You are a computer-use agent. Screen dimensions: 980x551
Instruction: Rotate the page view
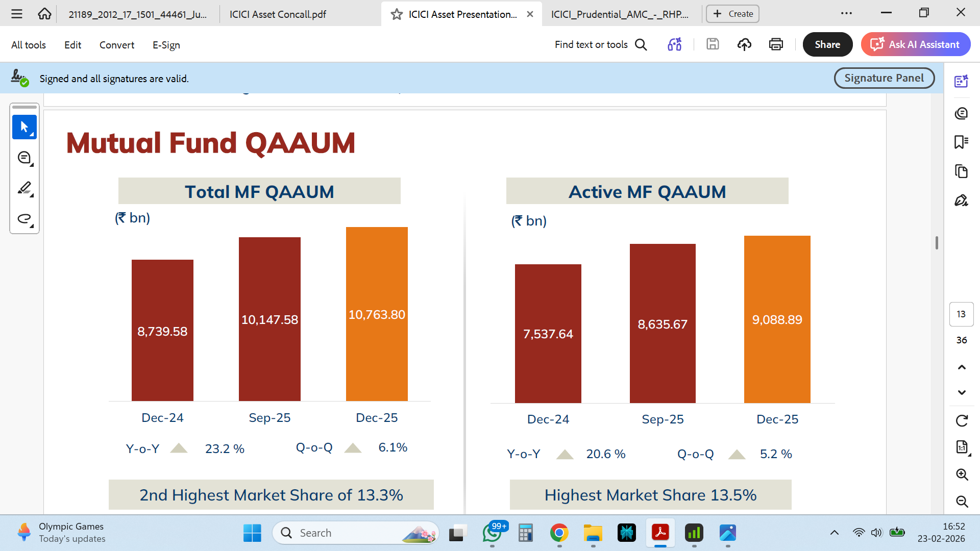pyautogui.click(x=962, y=421)
